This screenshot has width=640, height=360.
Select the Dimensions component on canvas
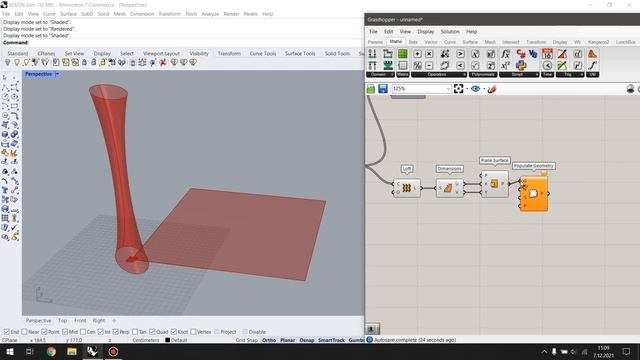[449, 188]
